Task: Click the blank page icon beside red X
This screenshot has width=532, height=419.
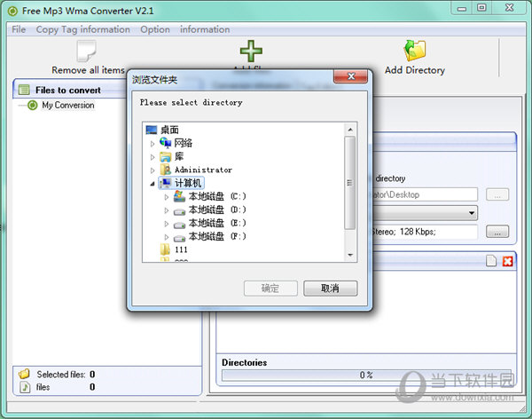Action: (x=491, y=261)
